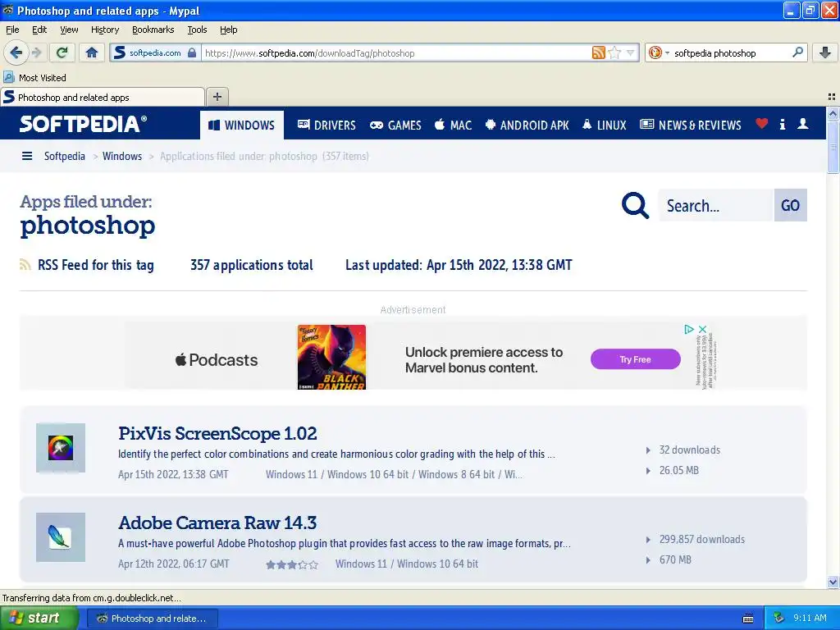Click the Adobe Camera Raw star rating

point(292,564)
